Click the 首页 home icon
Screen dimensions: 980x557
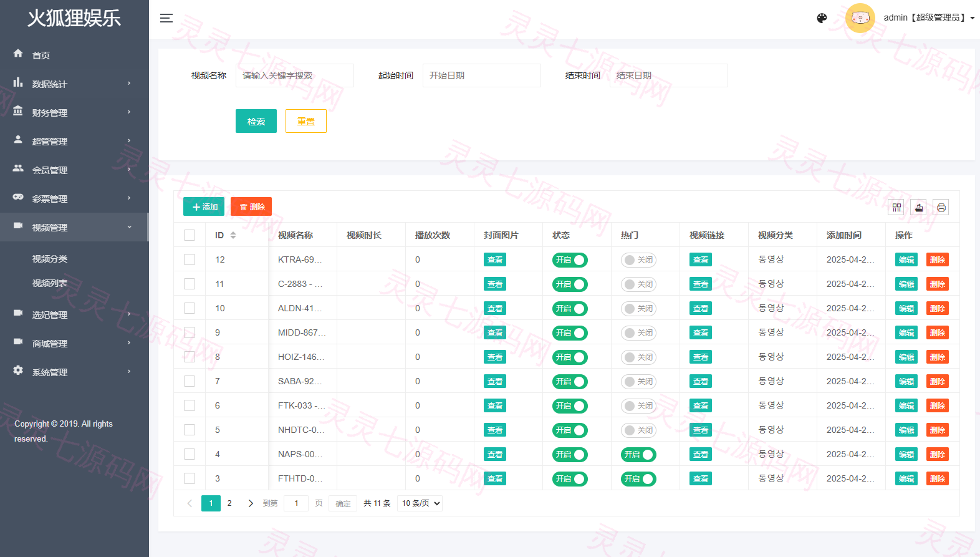(x=18, y=54)
